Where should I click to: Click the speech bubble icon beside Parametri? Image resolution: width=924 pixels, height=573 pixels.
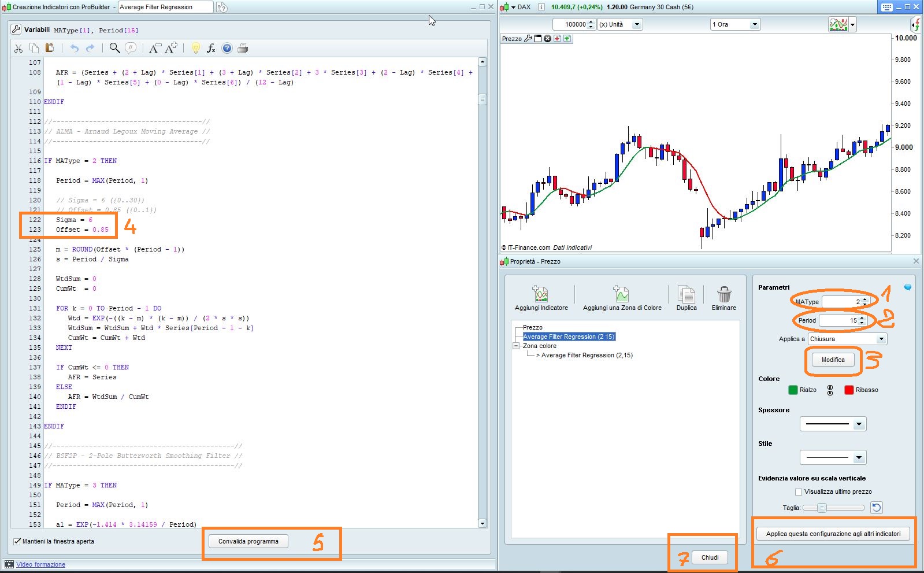[x=907, y=287]
